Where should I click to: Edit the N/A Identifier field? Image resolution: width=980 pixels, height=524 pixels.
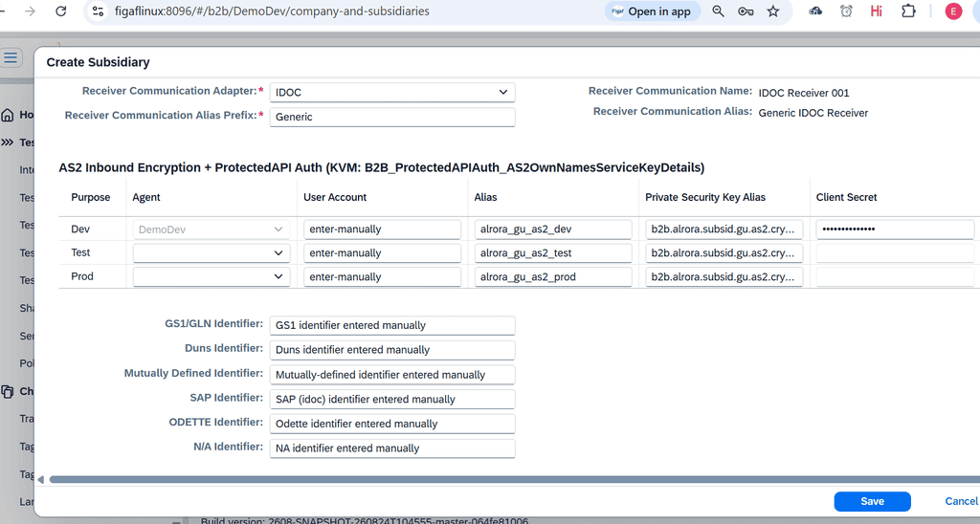pyautogui.click(x=392, y=448)
